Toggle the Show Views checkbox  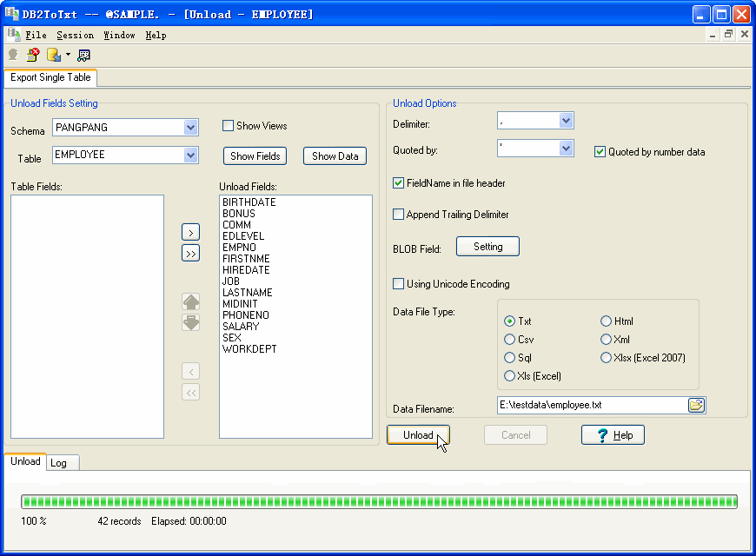coord(228,126)
